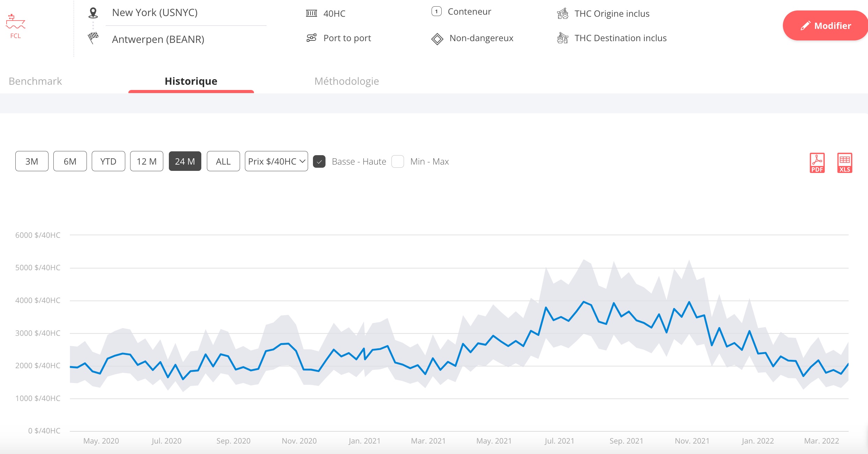Click the Sep. 2021 axis label
This screenshot has height=454, width=868.
pyautogui.click(x=626, y=441)
